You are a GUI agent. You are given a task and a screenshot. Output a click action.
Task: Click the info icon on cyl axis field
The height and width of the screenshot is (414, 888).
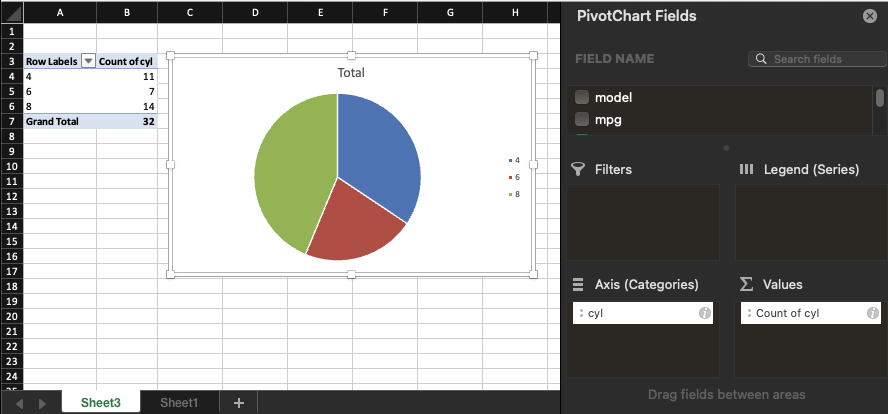(704, 313)
